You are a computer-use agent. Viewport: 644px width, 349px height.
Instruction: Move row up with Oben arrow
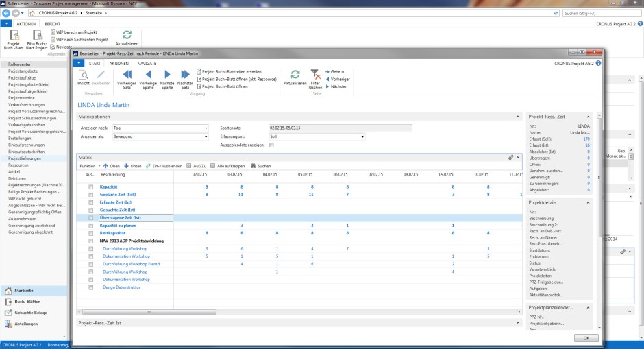click(110, 166)
